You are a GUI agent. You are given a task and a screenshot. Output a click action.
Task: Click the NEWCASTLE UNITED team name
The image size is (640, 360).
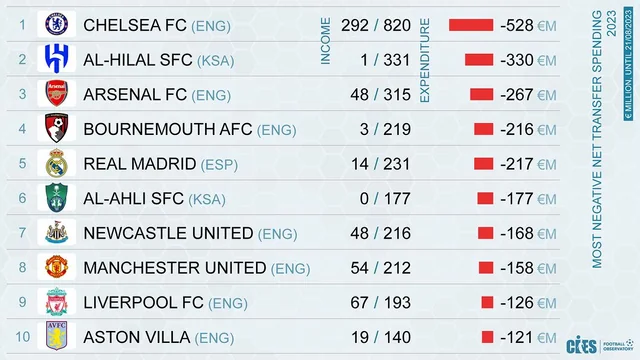point(168,233)
